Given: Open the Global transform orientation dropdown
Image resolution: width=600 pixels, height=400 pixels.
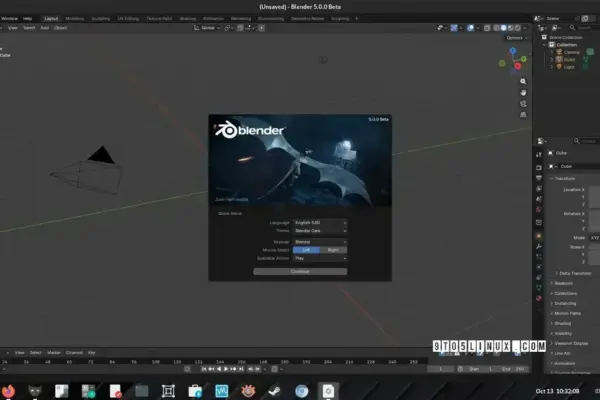Looking at the screenshot, I should [x=207, y=28].
